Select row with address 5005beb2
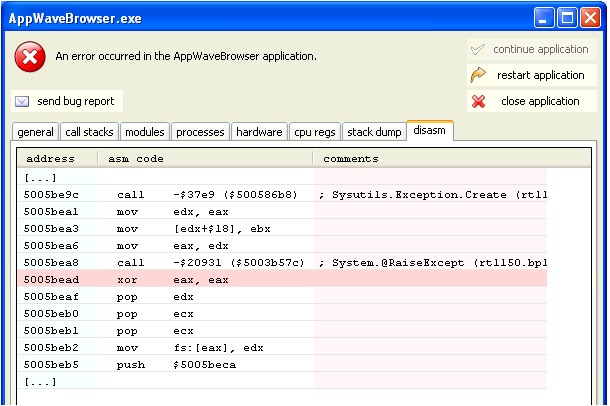The width and height of the screenshot is (610, 406). (282, 348)
